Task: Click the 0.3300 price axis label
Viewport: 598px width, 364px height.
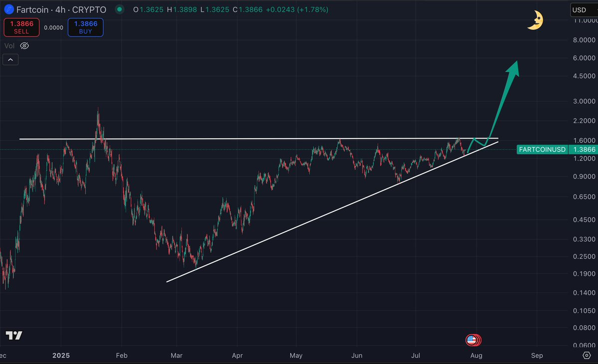Action: 584,239
